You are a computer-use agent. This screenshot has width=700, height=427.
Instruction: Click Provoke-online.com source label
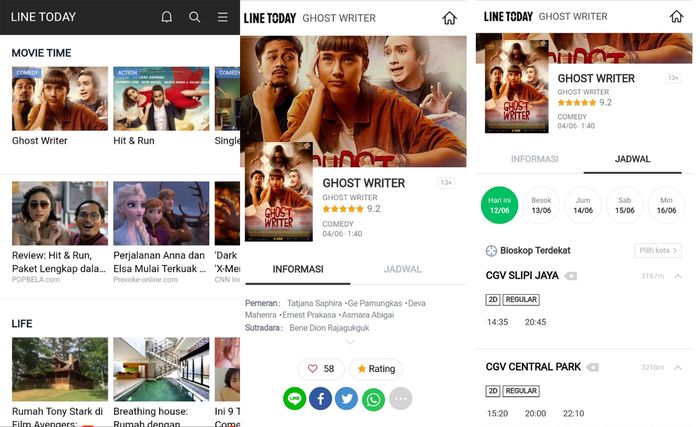[x=146, y=280]
